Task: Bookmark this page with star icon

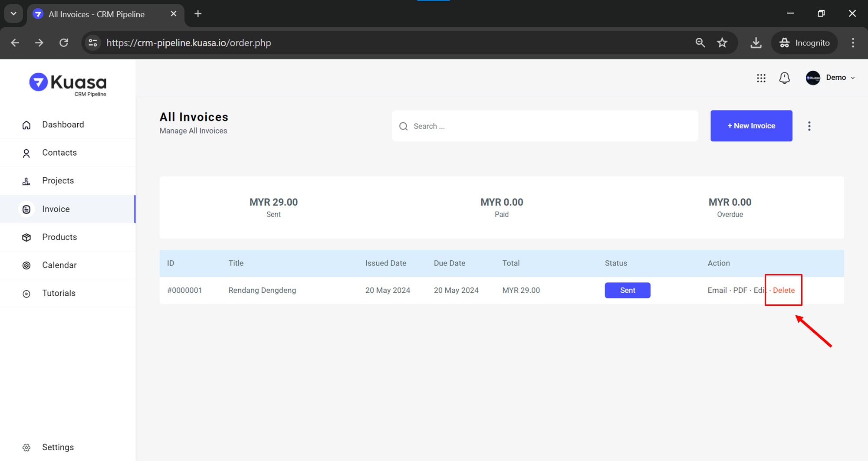Action: [722, 43]
